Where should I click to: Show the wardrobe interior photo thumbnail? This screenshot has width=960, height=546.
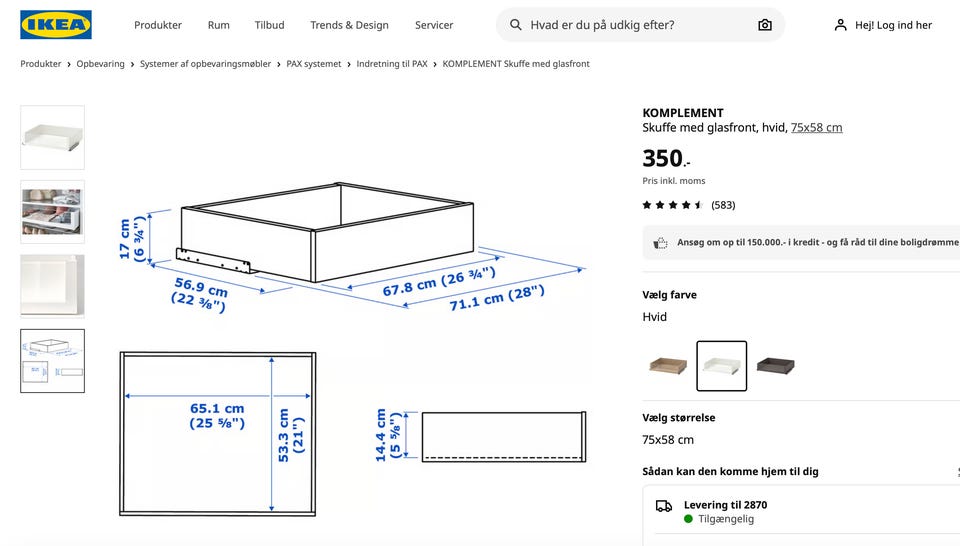tap(52, 212)
